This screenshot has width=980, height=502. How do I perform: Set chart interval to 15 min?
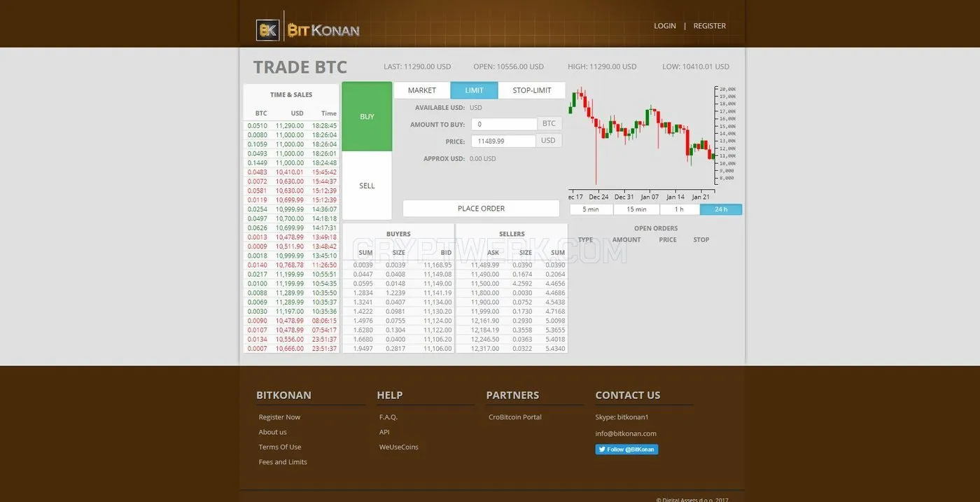pos(636,209)
